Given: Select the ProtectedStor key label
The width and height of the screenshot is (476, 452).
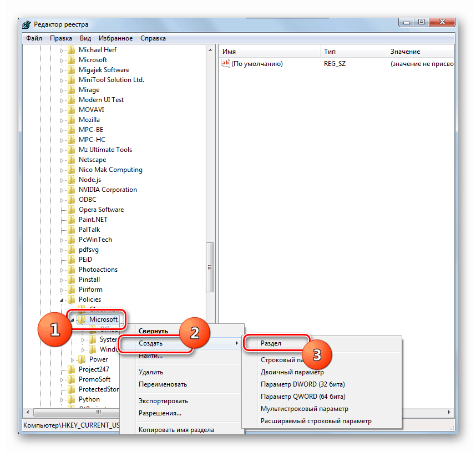Looking at the screenshot, I should 99,389.
